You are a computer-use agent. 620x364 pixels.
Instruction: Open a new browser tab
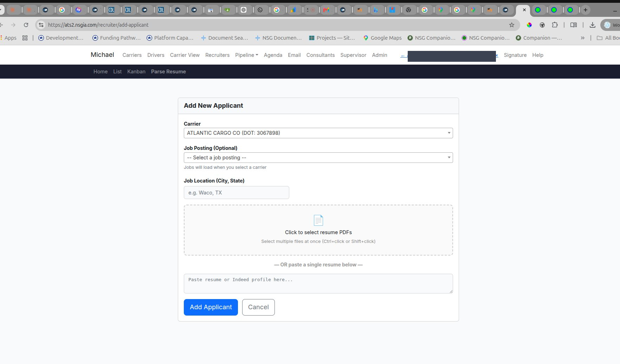pos(585,10)
